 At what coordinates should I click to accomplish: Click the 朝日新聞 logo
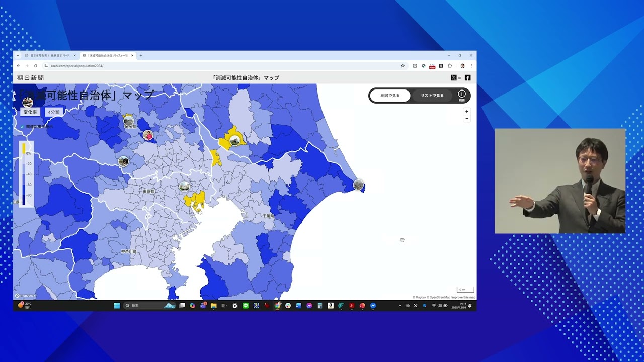(x=30, y=78)
